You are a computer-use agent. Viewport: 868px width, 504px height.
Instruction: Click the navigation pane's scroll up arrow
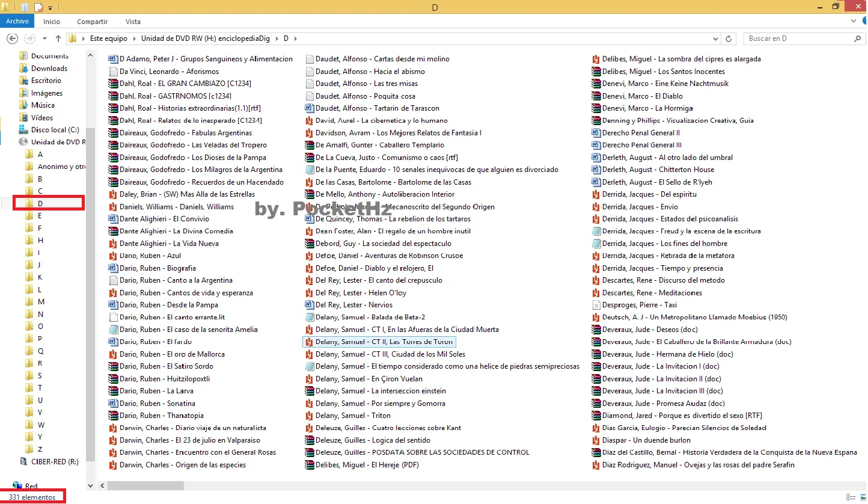(91, 55)
